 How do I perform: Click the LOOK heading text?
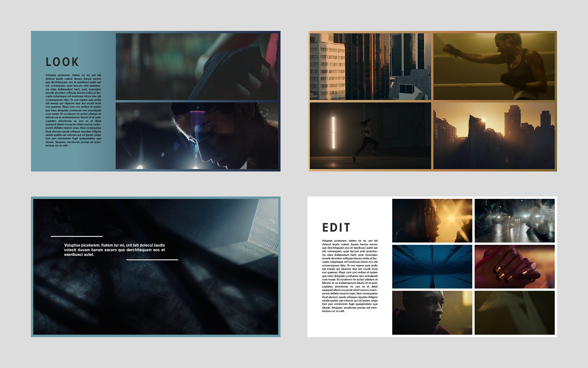(62, 62)
